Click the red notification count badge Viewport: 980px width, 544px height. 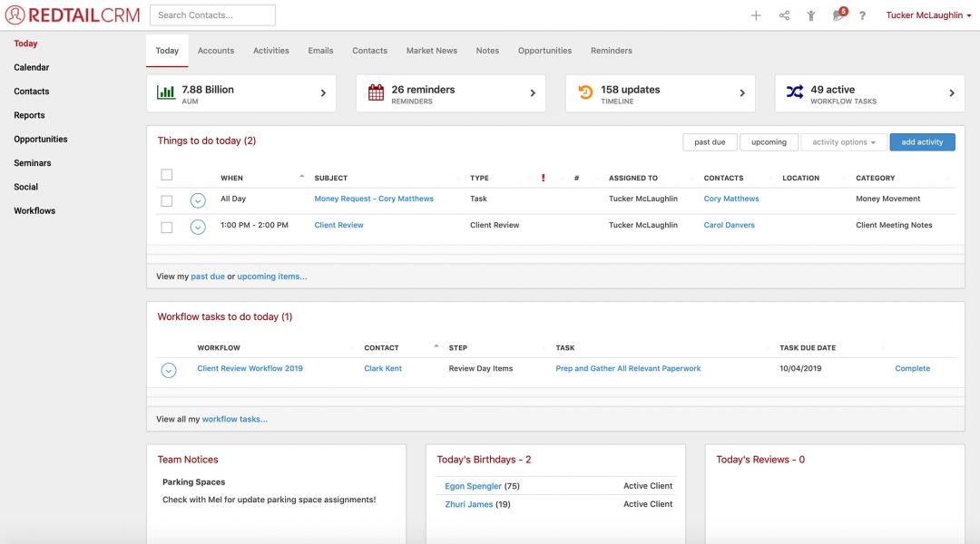click(x=842, y=8)
